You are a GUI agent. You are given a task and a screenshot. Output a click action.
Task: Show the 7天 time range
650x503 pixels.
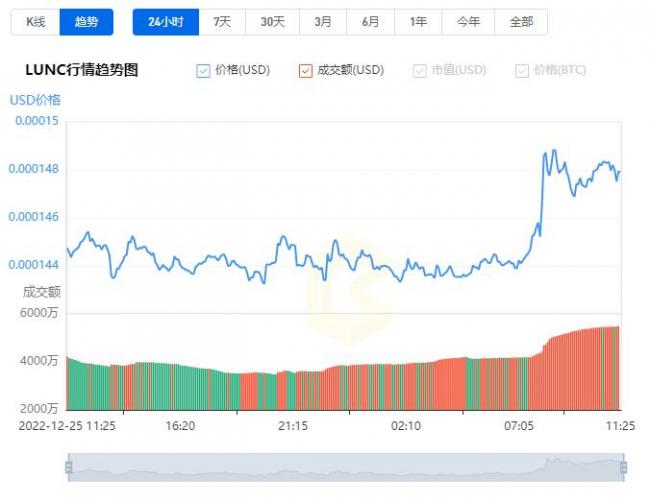click(x=222, y=22)
